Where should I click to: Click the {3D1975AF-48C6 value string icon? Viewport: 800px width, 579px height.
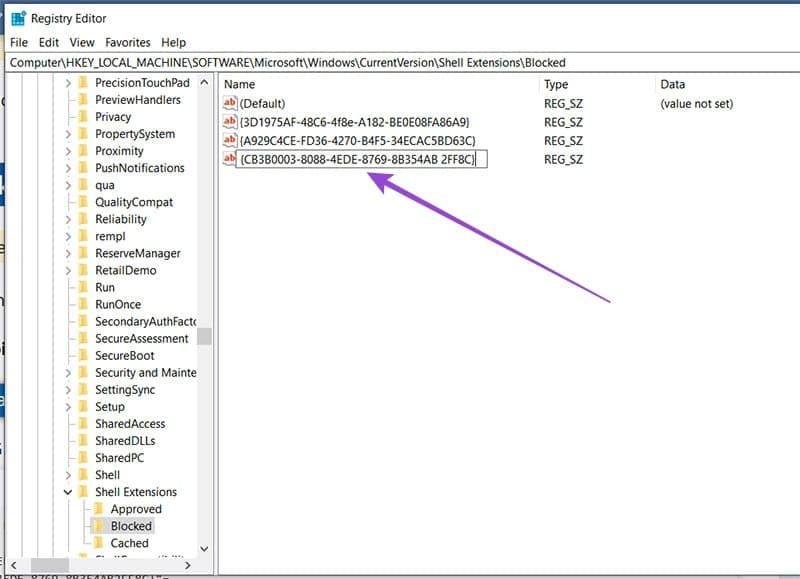pos(230,122)
